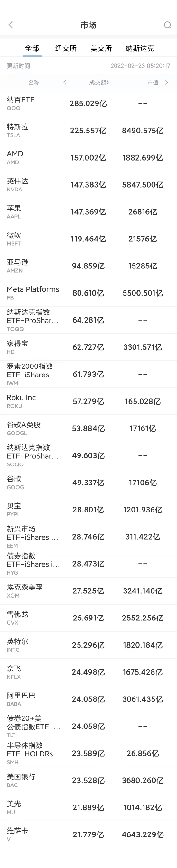Viewport: 177px width, 868px height.
Task: Open the Meta Platforms FB row
Action: 88,293
